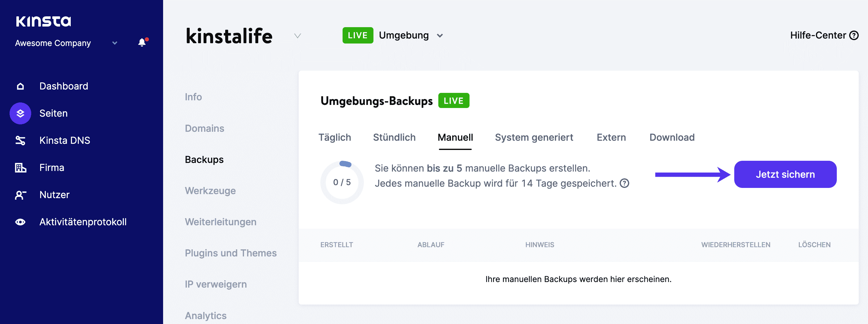Click the notification bell with red dot
The height and width of the screenshot is (324, 868).
tap(141, 42)
